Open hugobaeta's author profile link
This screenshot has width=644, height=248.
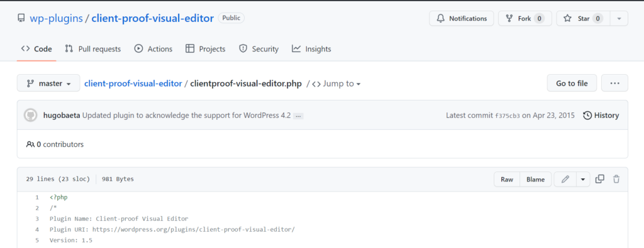click(x=62, y=116)
